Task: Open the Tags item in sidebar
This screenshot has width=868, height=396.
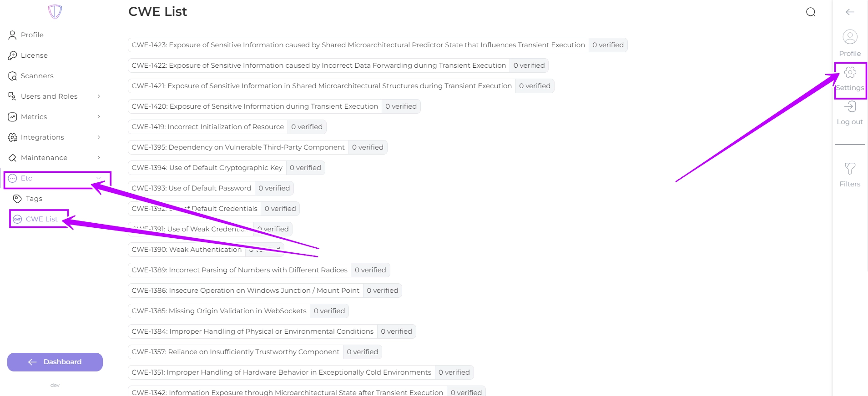Action: point(34,199)
